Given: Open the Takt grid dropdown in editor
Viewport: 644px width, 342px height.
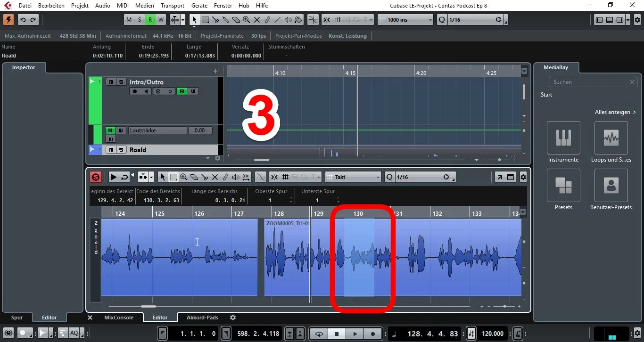Looking at the screenshot, I should tap(354, 177).
